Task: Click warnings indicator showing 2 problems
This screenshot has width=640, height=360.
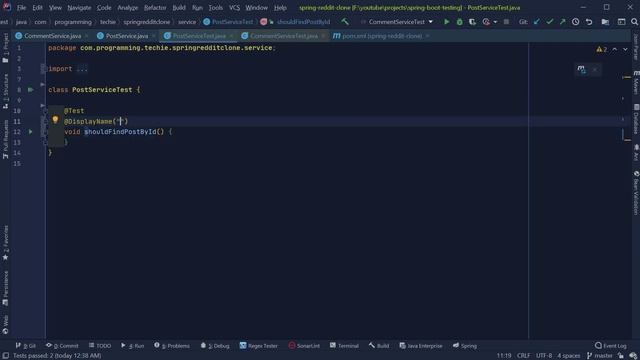Action: 602,49
